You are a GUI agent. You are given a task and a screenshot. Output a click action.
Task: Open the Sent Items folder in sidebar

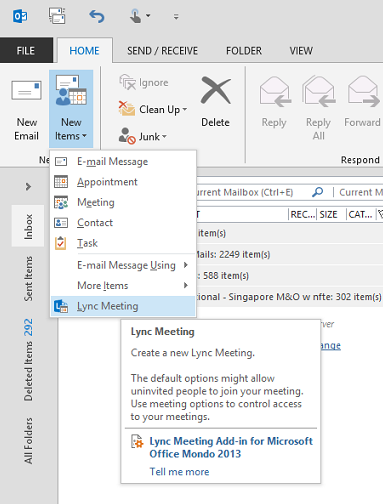28,279
